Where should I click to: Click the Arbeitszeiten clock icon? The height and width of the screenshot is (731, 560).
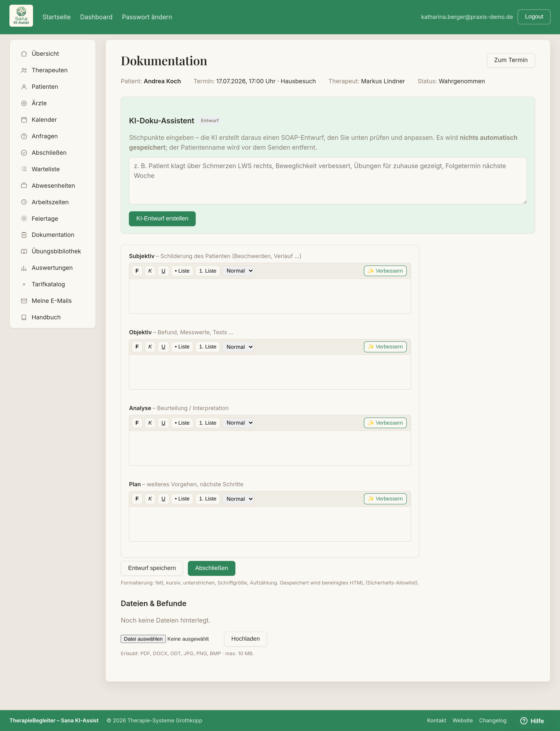[x=24, y=202]
